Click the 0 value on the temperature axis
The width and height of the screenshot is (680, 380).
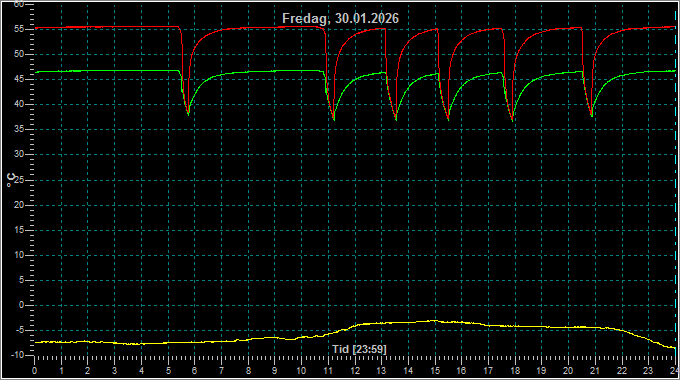21,305
